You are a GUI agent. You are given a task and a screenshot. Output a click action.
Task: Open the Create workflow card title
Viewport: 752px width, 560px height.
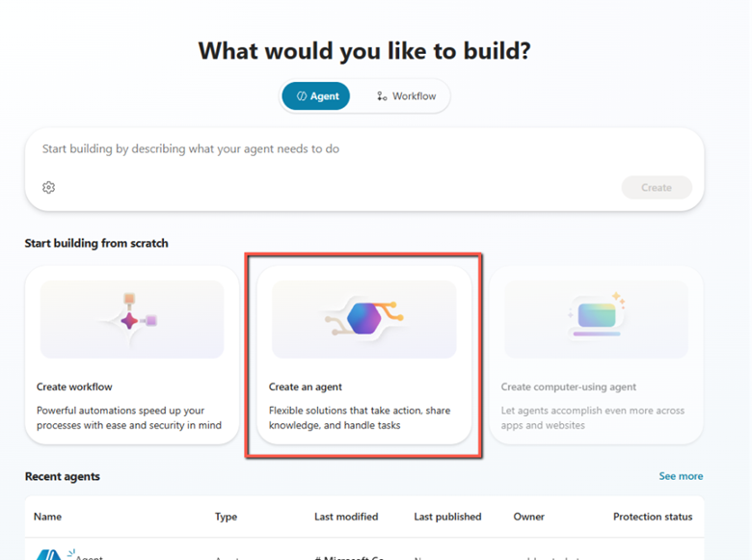[74, 387]
